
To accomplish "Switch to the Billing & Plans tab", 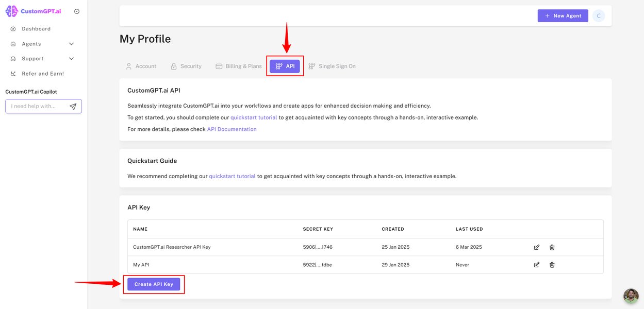I will click(239, 66).
